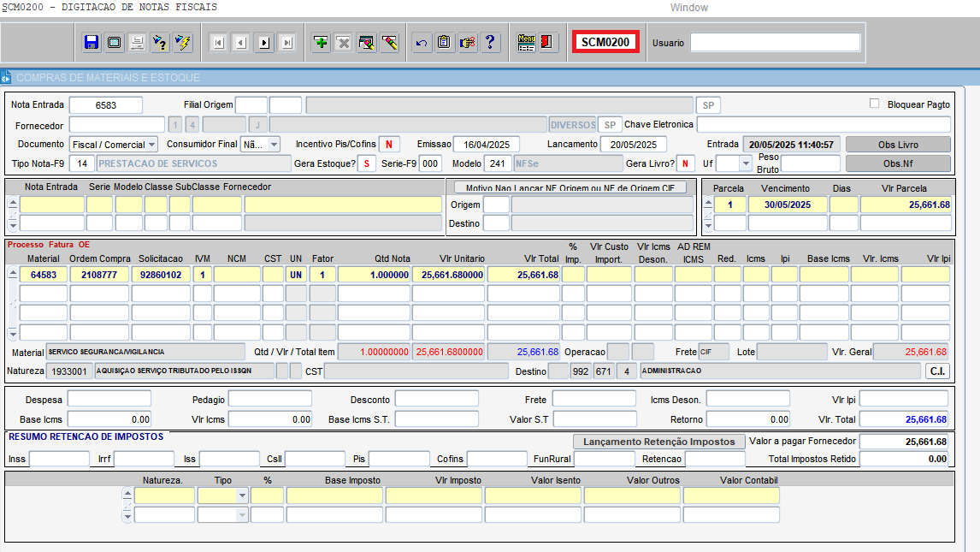The image size is (980, 552).
Task: Click the FunRural input field
Action: point(605,459)
